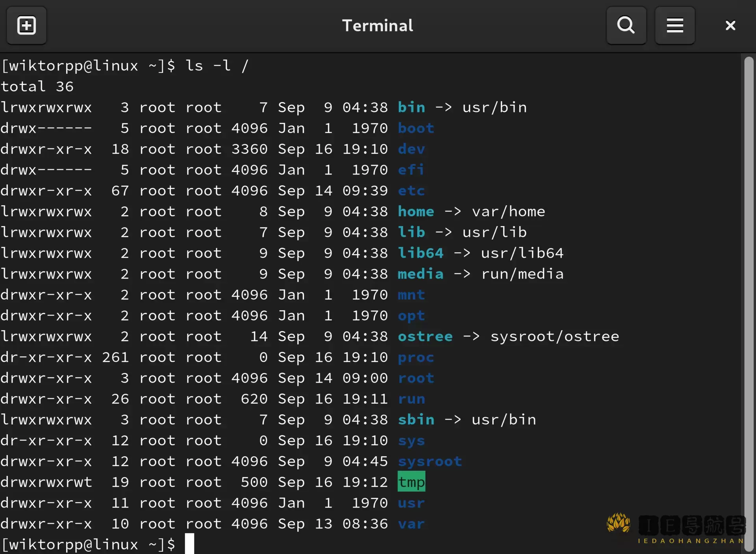Select the 'sbin' symlink name
Viewport: 756px width, 554px height.
coord(416,420)
